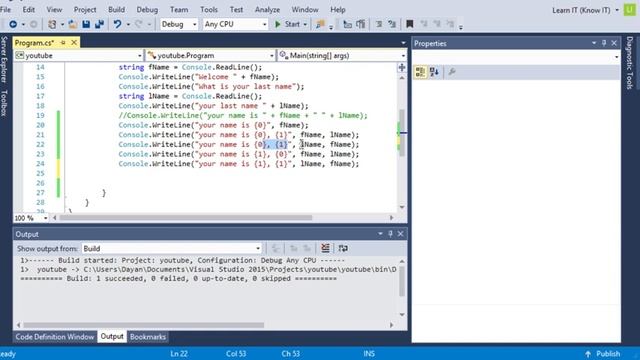Open the Server Explorer side tab
Screen dimensions: 640x360
click(4, 60)
